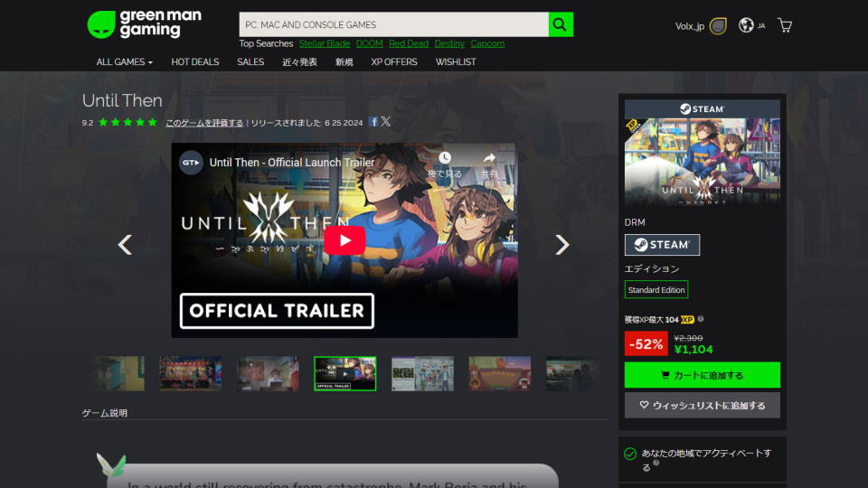
Task: Click the このゲームを評価する link
Action: (204, 123)
